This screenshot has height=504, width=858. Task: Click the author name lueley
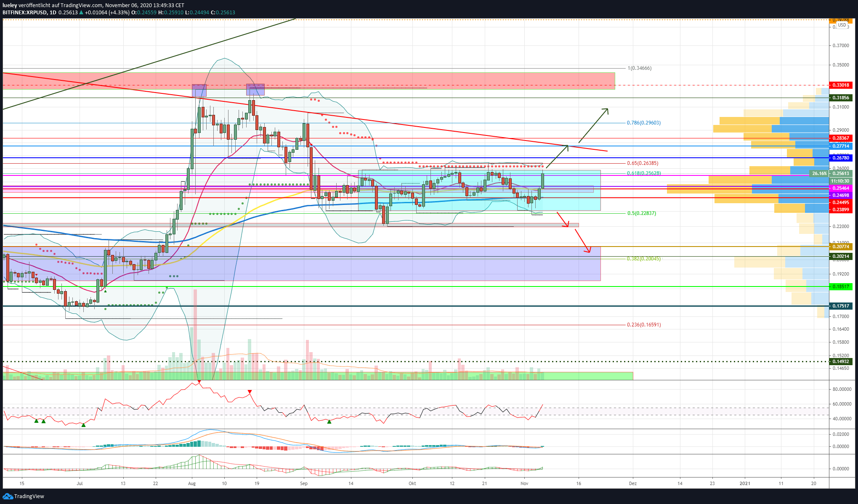[x=10, y=5]
